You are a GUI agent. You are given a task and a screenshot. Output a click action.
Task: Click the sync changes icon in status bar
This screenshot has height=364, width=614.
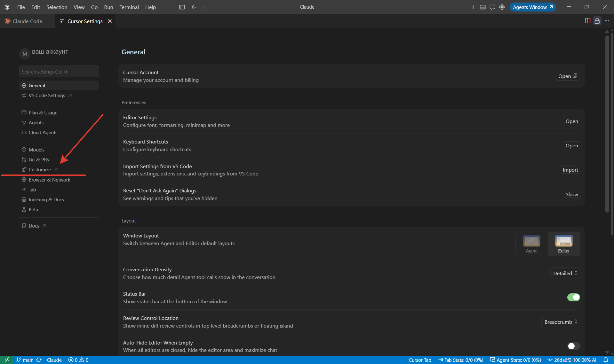pyautogui.click(x=39, y=360)
